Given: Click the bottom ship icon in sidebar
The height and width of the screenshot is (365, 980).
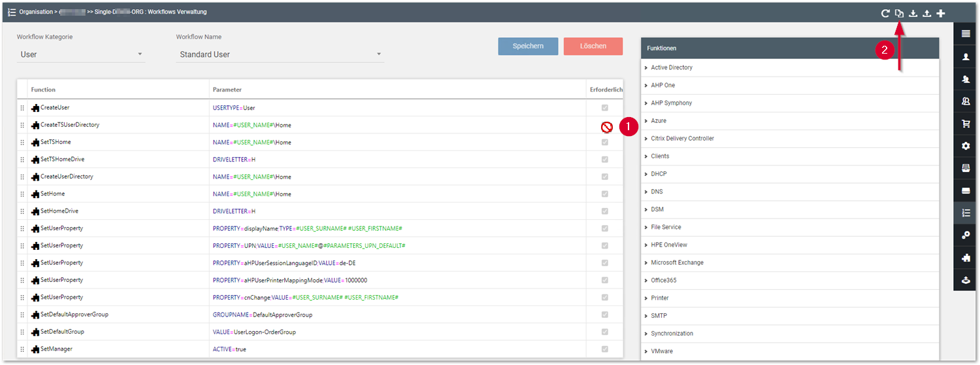Looking at the screenshot, I should click(x=966, y=280).
